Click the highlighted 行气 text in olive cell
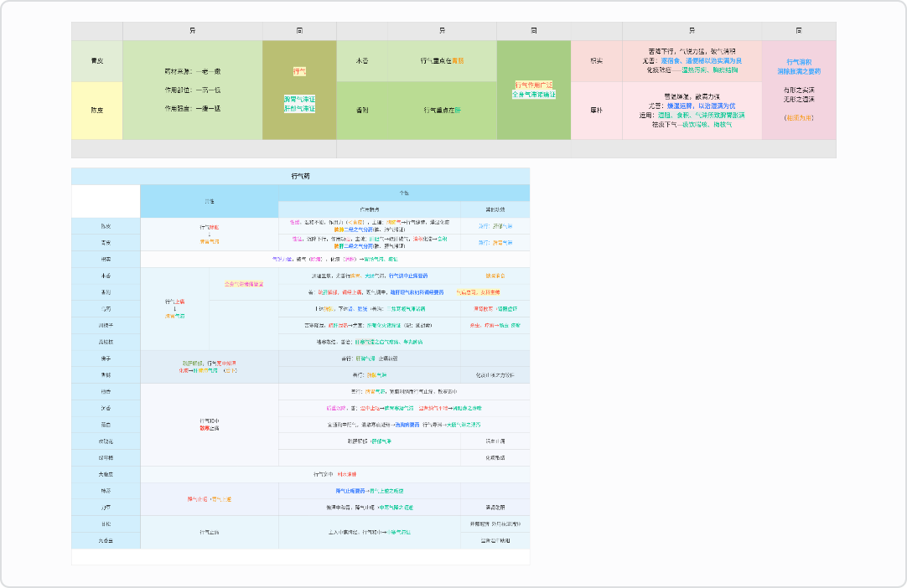Viewport: 907px width, 588px height. click(299, 72)
